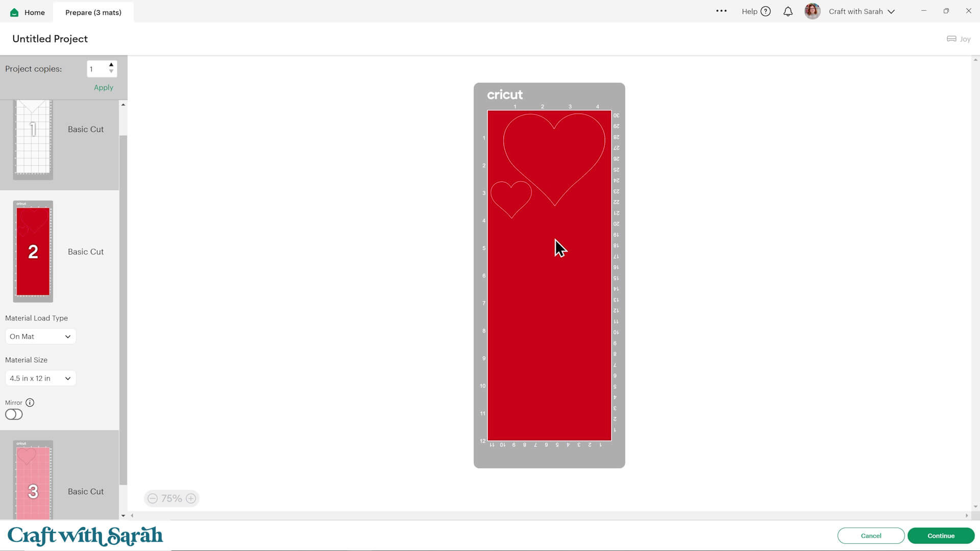
Task: Increase project copies with up arrow
Action: click(x=111, y=65)
